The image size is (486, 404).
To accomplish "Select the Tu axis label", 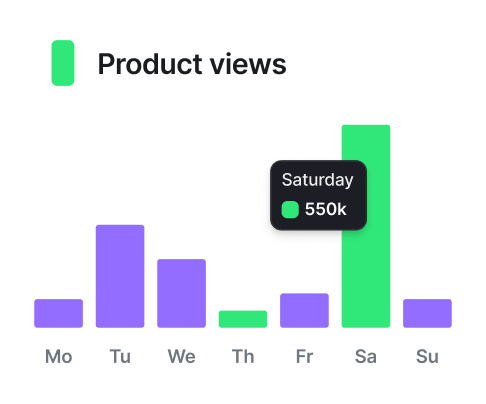I will 120,356.
